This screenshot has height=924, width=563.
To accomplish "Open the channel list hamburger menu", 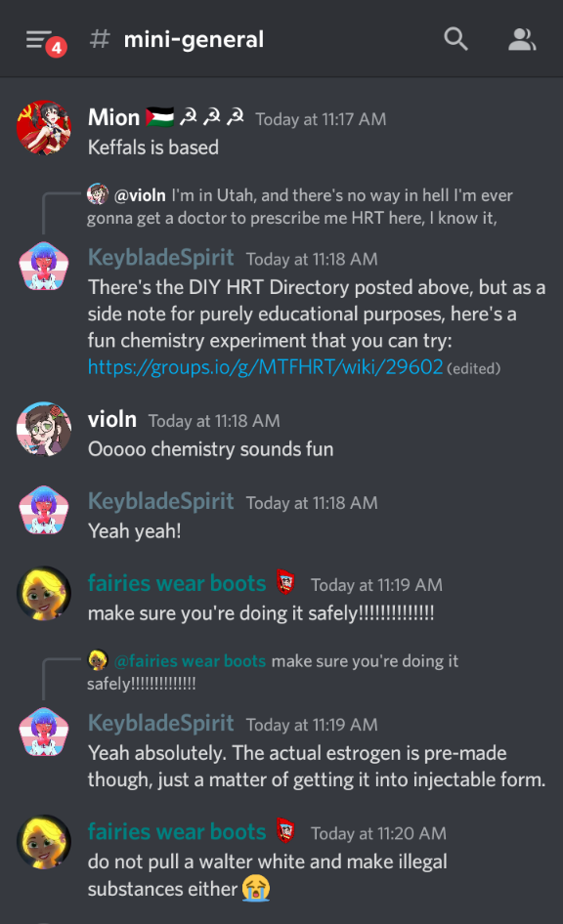I will (x=39, y=40).
